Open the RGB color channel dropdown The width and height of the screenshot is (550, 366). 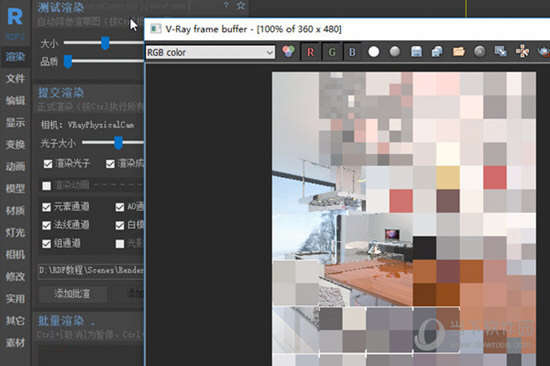click(x=210, y=52)
